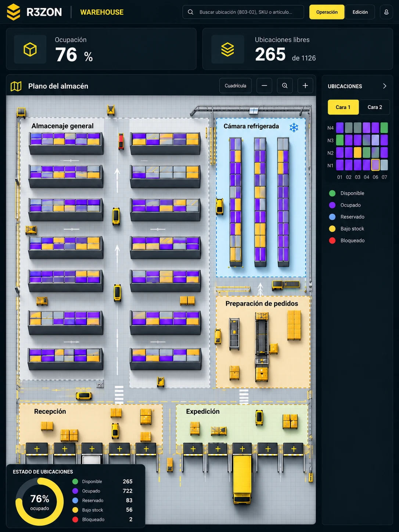
Task: Click the snowflake icon in Cámara refrigerada
Action: pyautogui.click(x=294, y=127)
